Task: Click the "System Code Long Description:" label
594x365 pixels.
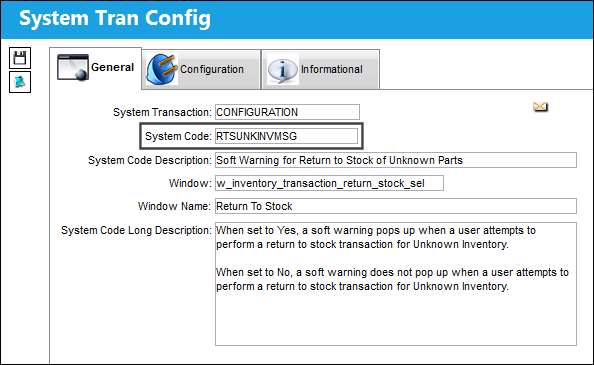Action: coord(136,230)
